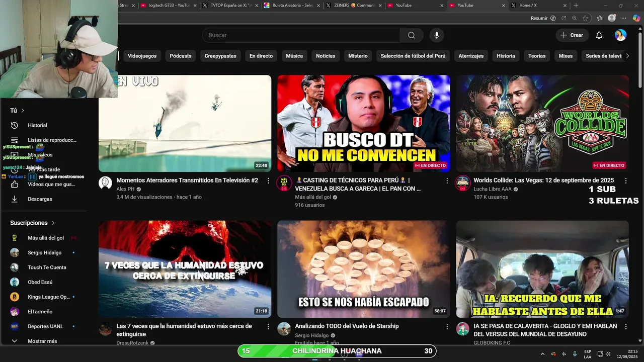
Task: Open the Logitech G tray icon
Action: click(x=564, y=354)
